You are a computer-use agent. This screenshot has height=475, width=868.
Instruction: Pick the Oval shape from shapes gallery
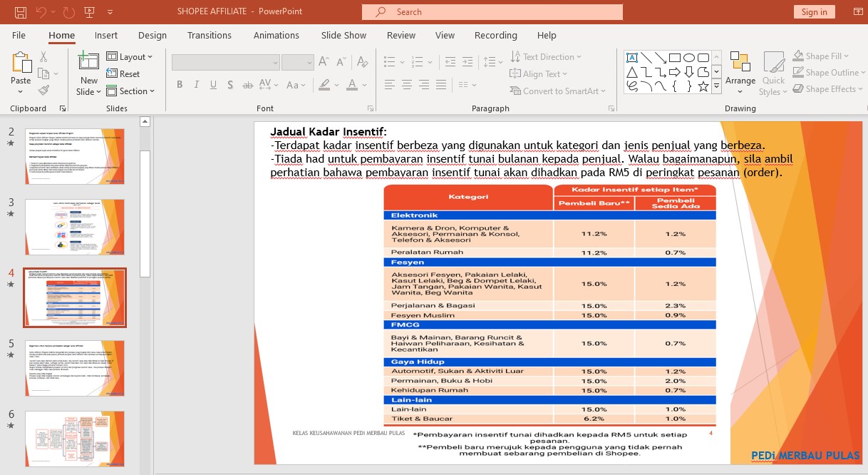pos(689,58)
